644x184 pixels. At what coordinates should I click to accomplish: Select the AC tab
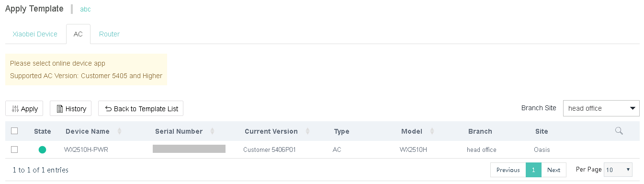tap(78, 34)
